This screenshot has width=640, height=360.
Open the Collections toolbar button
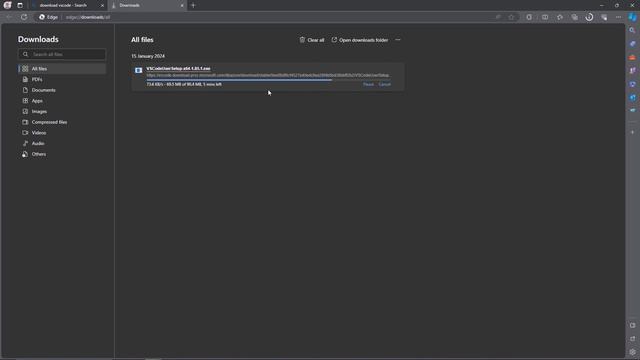(575, 17)
